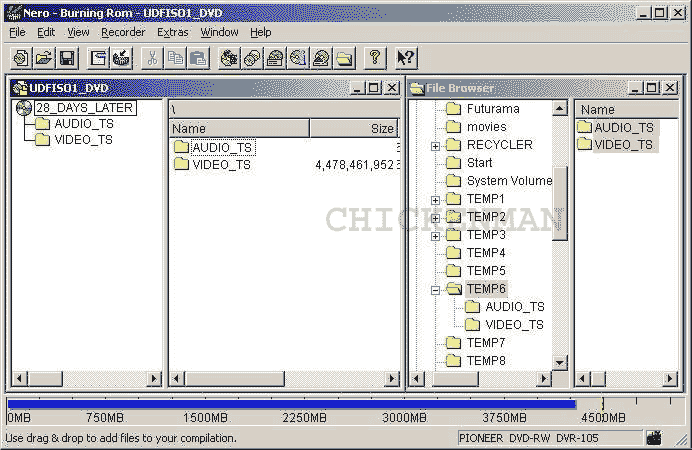This screenshot has width=692, height=450.
Task: Open the Extras menu
Action: click(173, 32)
